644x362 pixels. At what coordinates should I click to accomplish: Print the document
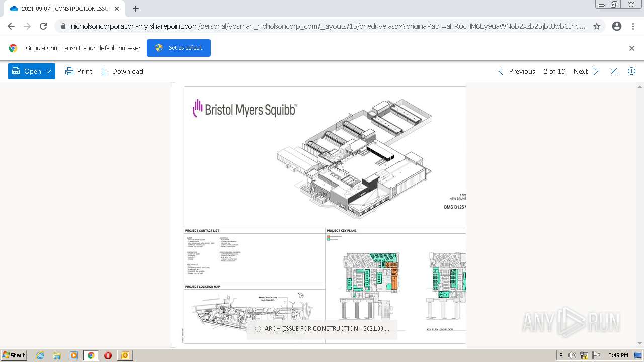tap(79, 71)
